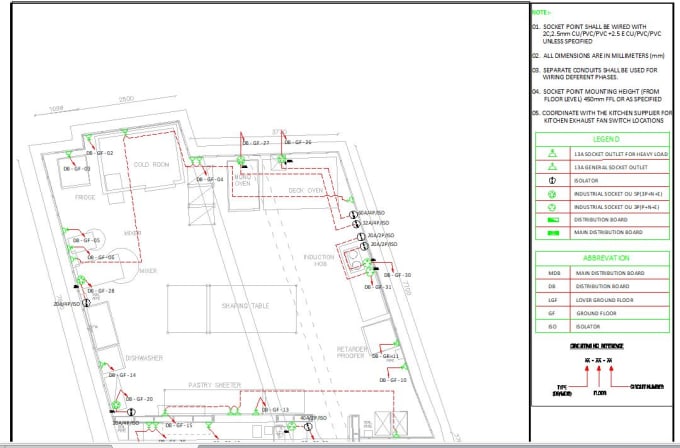Select the socket symbol above DB-GF-02 label
The height and width of the screenshot is (448, 680).
88,138
